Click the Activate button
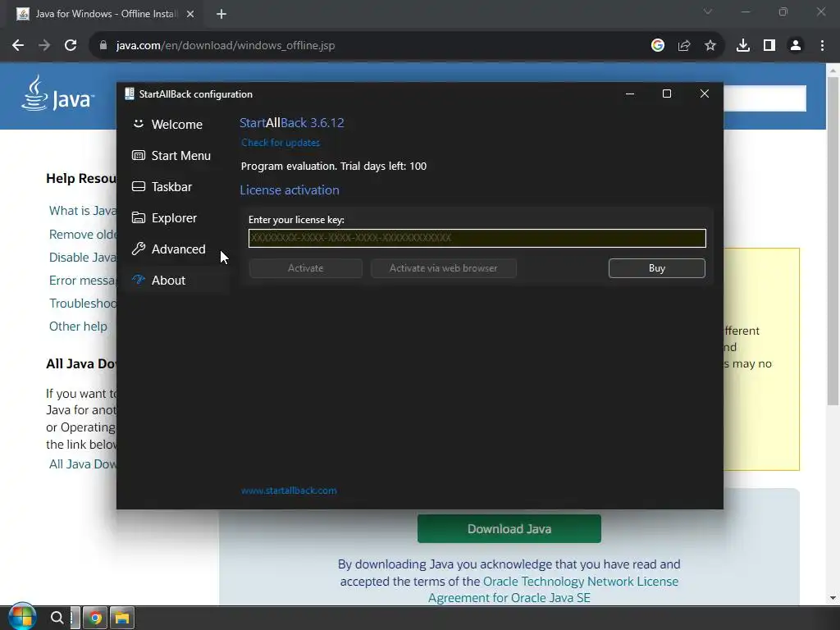This screenshot has width=840, height=630. click(x=305, y=268)
